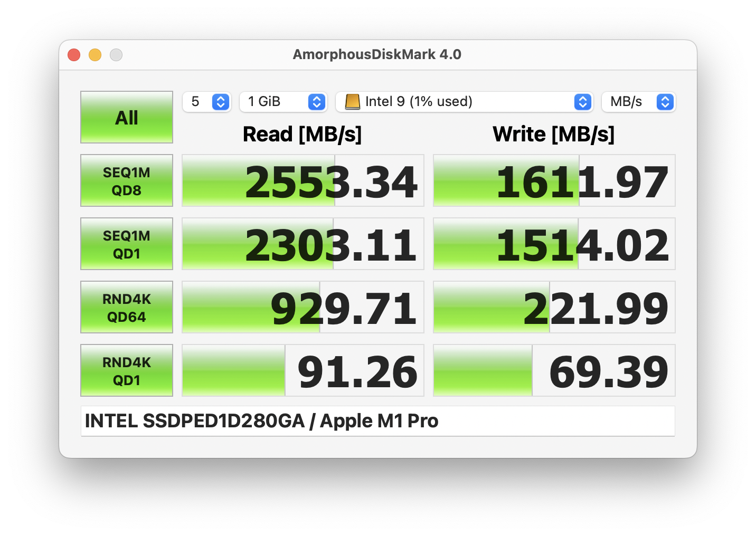Select the 2303.11 read result
This screenshot has height=536, width=756.
(x=303, y=244)
